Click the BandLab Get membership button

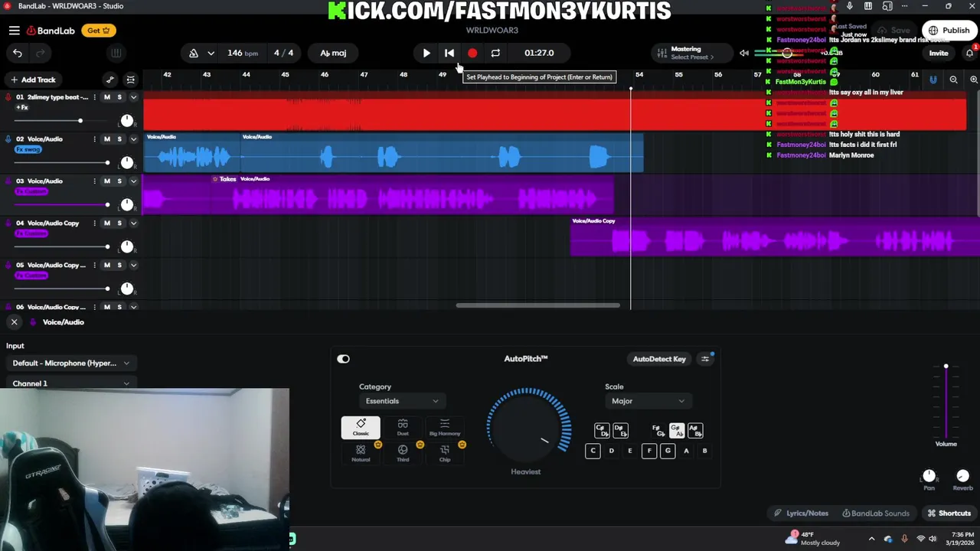[x=99, y=31]
